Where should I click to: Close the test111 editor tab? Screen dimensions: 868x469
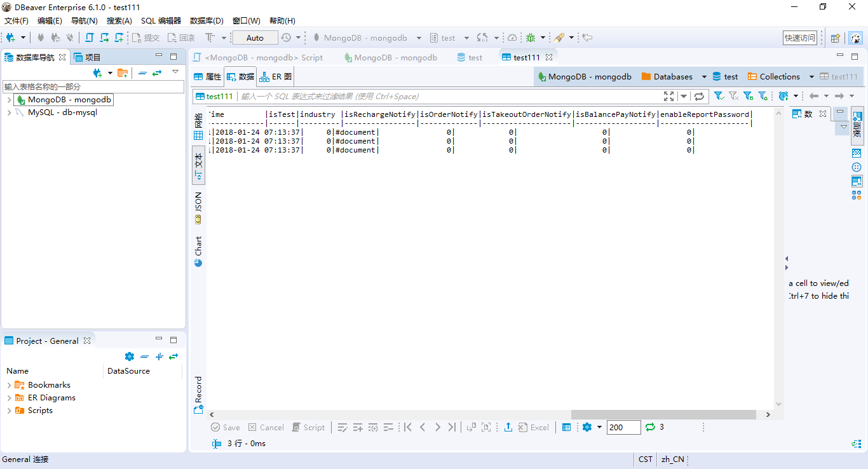pyautogui.click(x=549, y=57)
